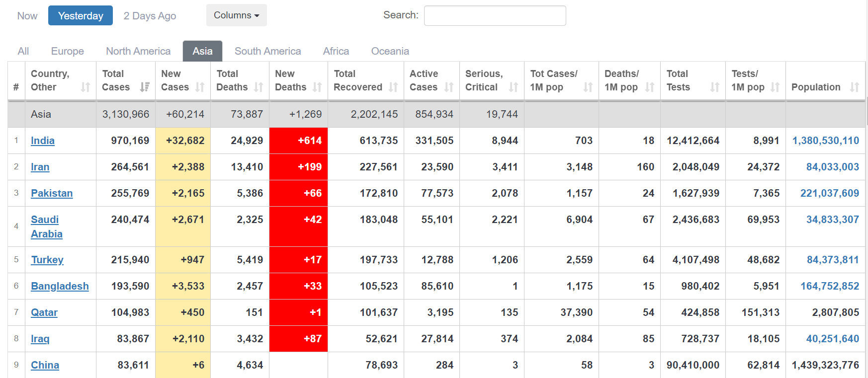Sort by Tot Cases/1M pop icon

click(588, 87)
